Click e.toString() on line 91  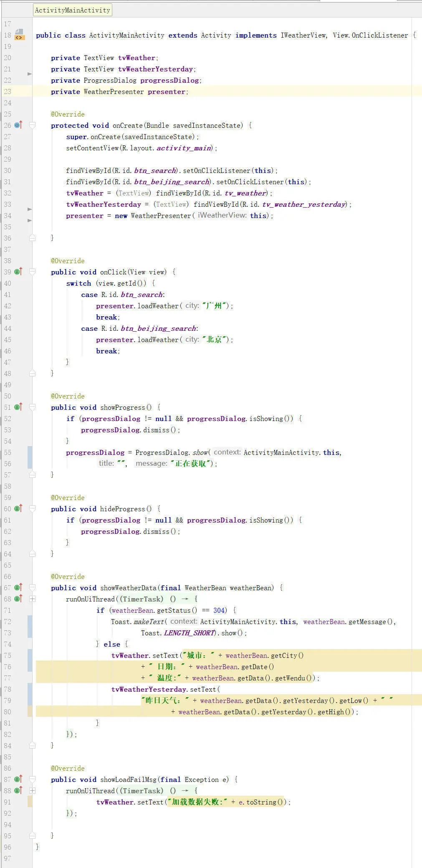coord(261,802)
